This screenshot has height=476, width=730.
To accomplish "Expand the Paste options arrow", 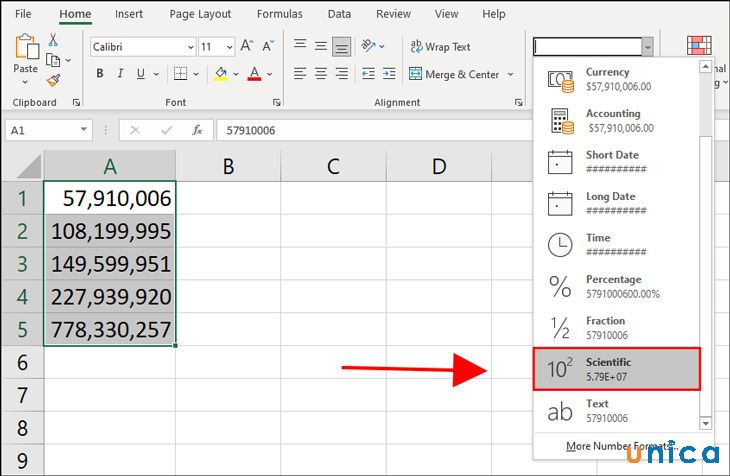I will tap(25, 82).
